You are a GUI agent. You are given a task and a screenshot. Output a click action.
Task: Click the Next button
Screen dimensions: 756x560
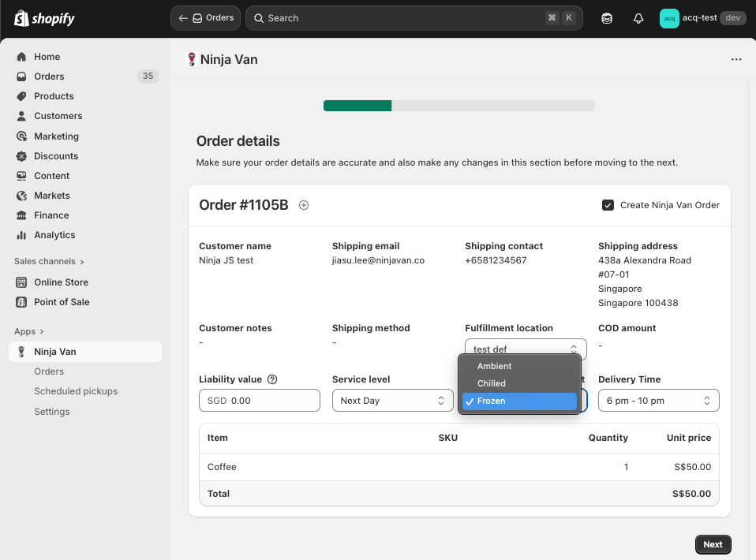click(713, 544)
